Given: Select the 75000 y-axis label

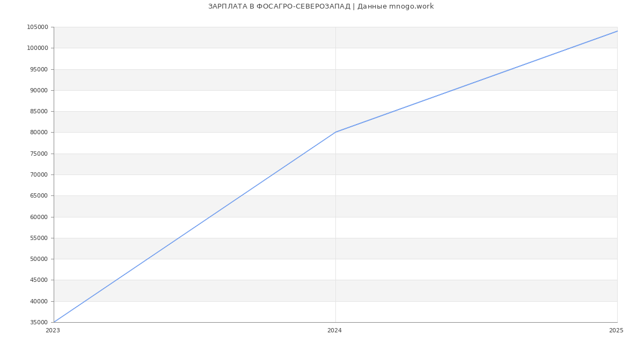Looking at the screenshot, I should 39,154.
